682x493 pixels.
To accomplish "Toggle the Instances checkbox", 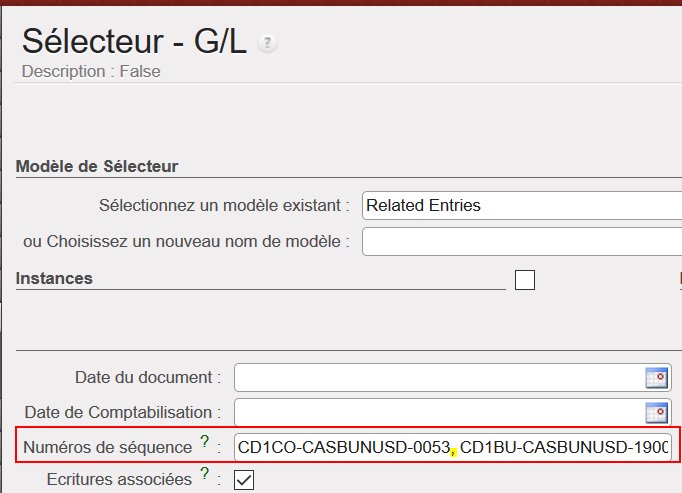I will tap(525, 280).
